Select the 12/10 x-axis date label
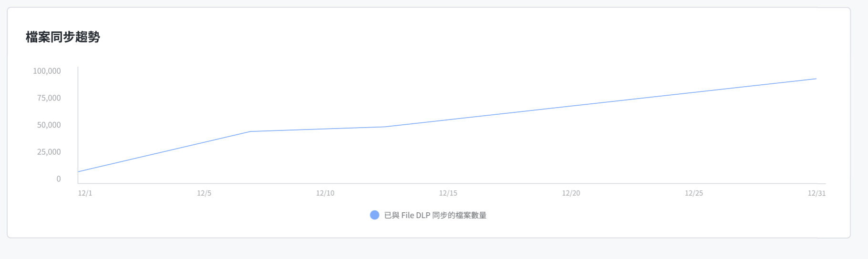The height and width of the screenshot is (259, 868). coord(325,193)
